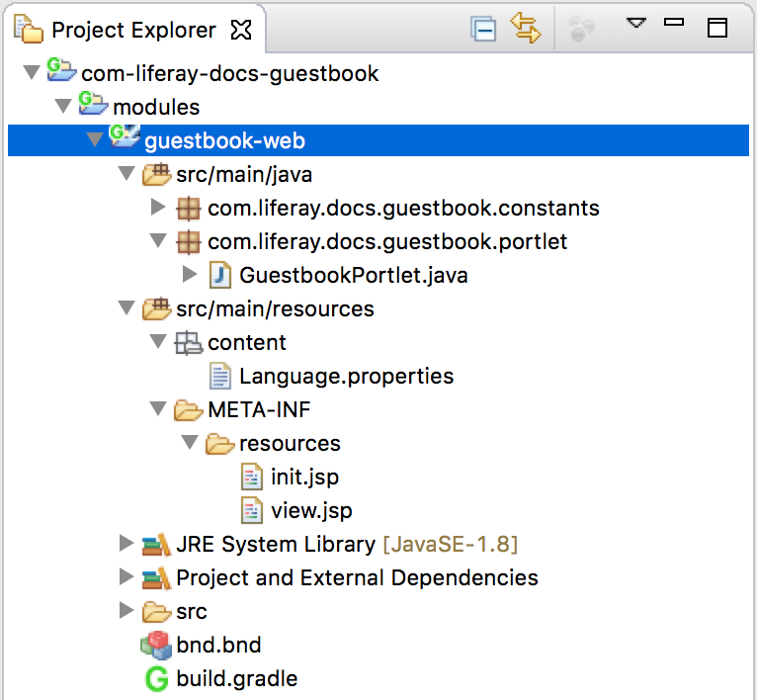Viewport: 757px width, 700px height.
Task: Select Project and External Dependencies label
Action: click(x=358, y=577)
